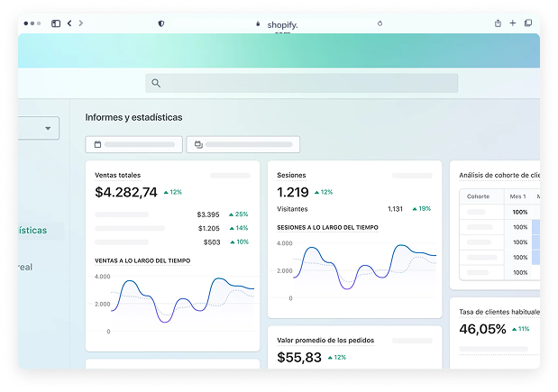Open Tasa de clientes habituales report
Screen dimensions: 558x392
tap(499, 312)
